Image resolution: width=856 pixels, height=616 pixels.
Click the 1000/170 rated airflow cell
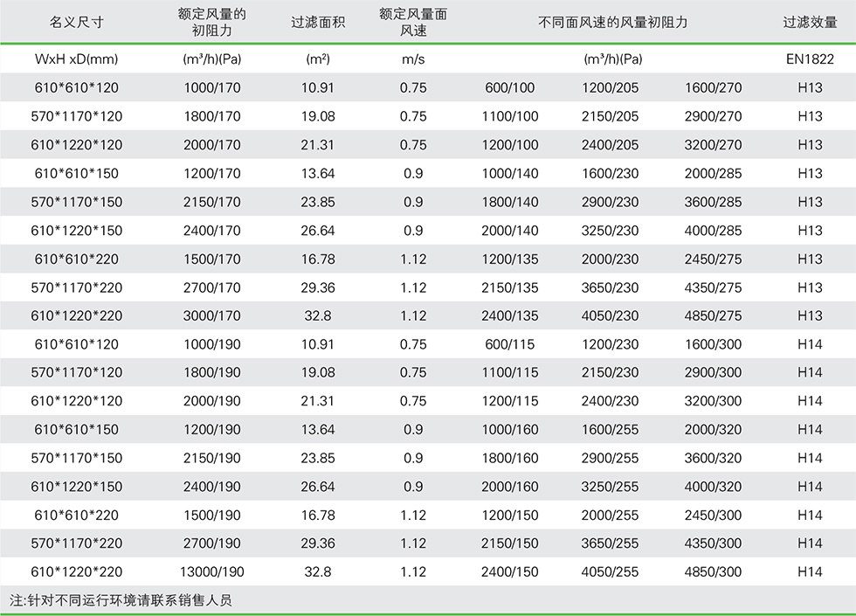click(x=212, y=88)
